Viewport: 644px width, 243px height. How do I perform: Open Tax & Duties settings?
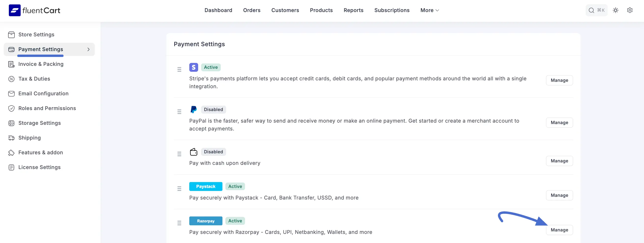pyautogui.click(x=34, y=79)
